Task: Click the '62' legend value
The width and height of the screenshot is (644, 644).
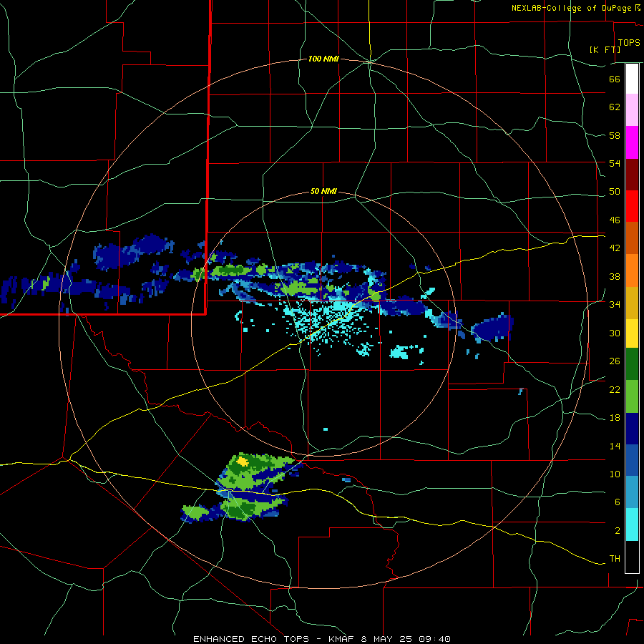Action: point(615,107)
